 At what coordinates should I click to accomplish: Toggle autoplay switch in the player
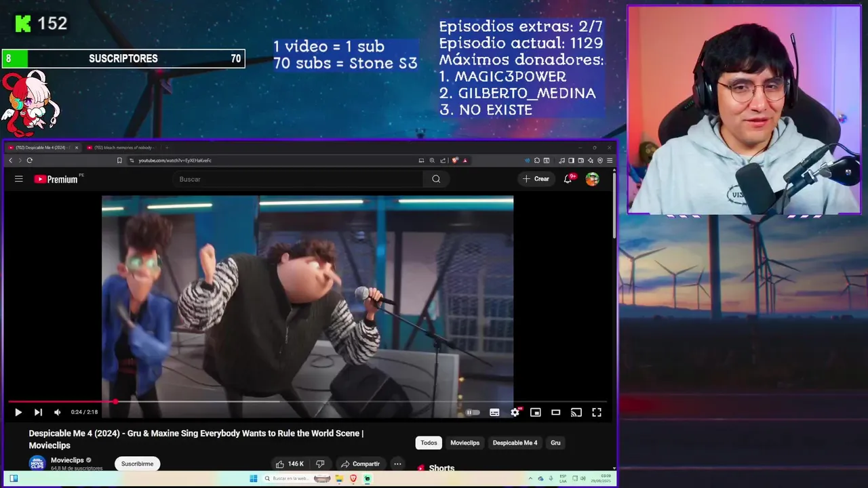click(x=473, y=412)
